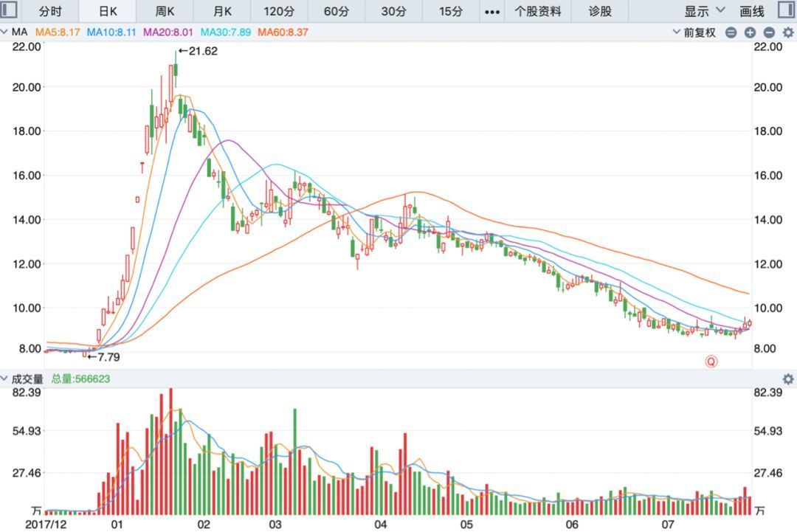The width and height of the screenshot is (797, 532).
Task: Toggle the left sidebar panel icon
Action: click(x=9, y=10)
